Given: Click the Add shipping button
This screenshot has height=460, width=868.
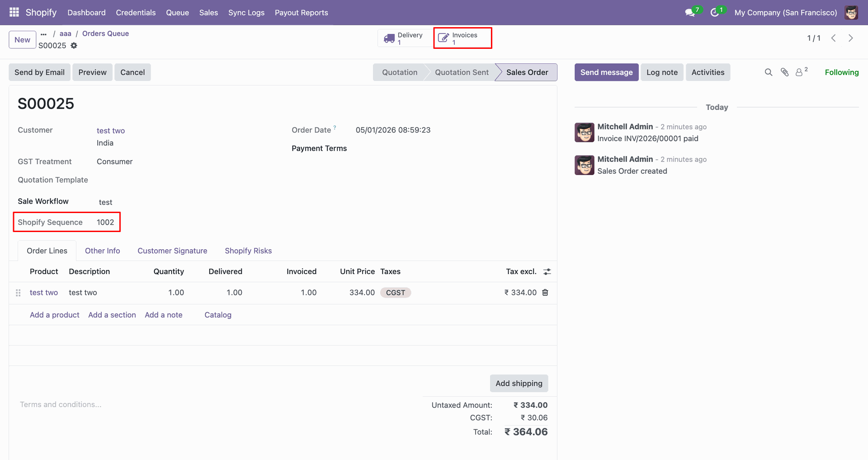Looking at the screenshot, I should [x=519, y=384].
